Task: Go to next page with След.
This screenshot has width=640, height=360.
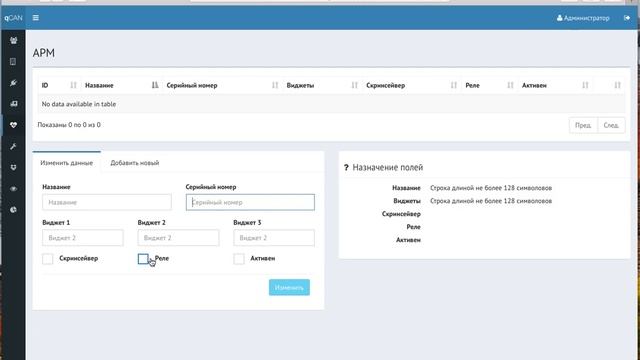Action: click(x=611, y=125)
